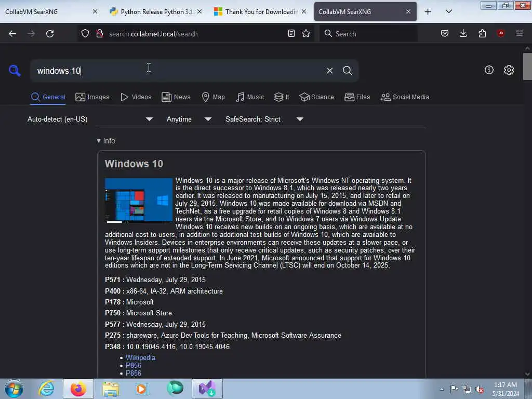Click the page vertical scrollbar thumb
Viewport: 532px width, 399px height.
[527, 66]
